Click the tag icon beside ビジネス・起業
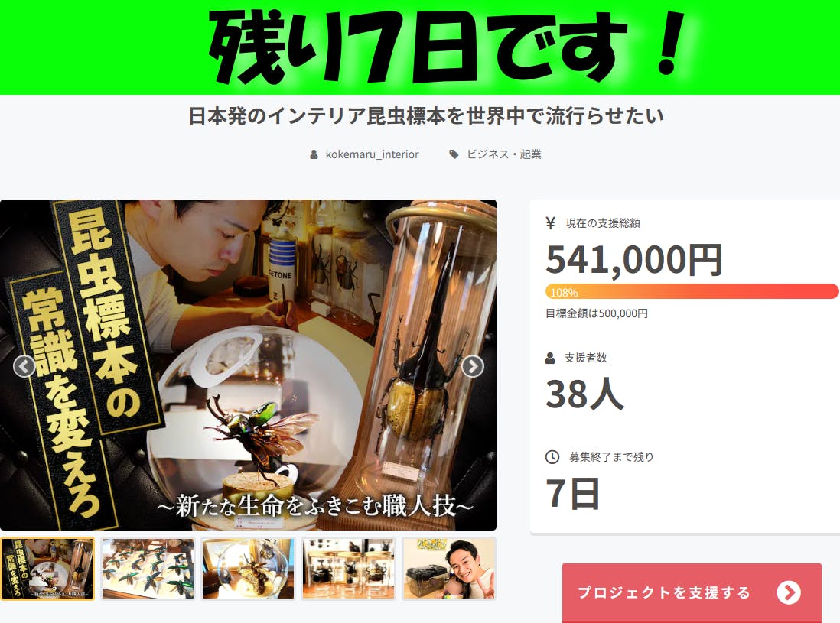The image size is (840, 623). pos(454,154)
